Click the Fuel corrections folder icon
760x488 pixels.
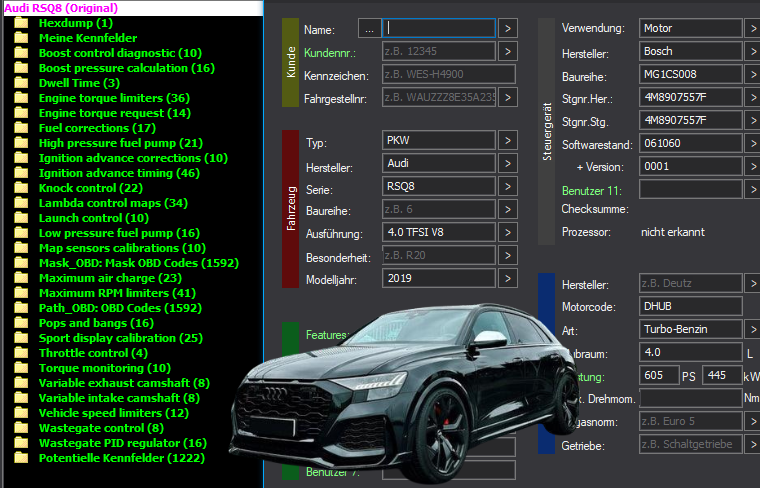pyautogui.click(x=21, y=128)
